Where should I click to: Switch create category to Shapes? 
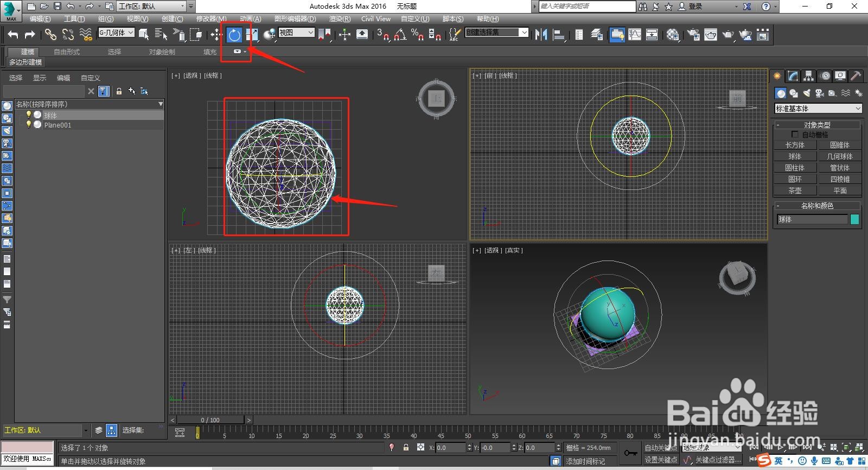click(794, 93)
